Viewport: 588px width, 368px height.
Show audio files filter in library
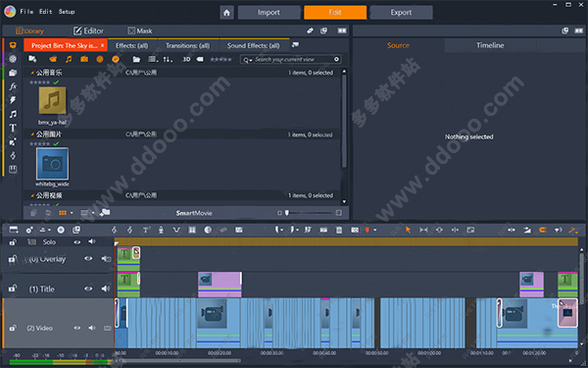click(x=69, y=59)
